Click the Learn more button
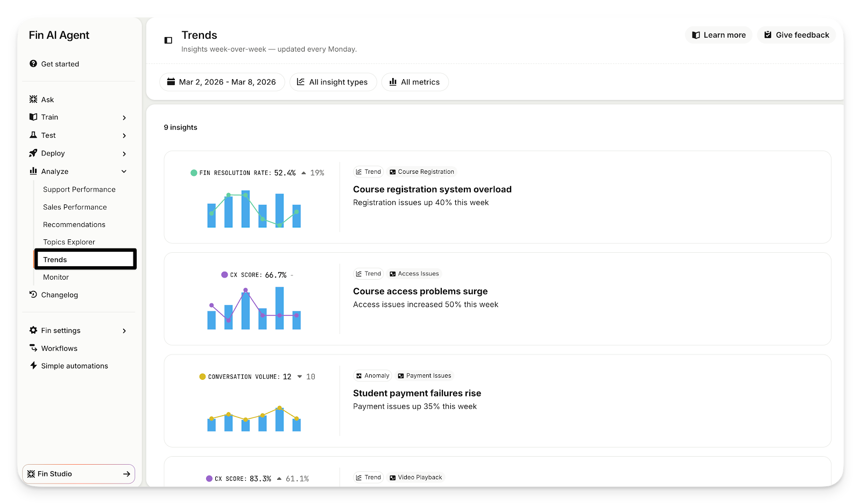The height and width of the screenshot is (504, 861). click(718, 35)
